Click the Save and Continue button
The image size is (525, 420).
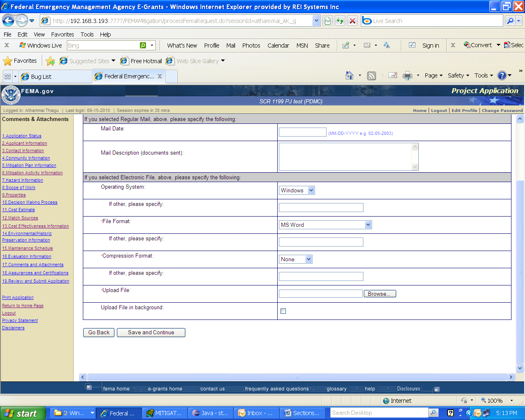(x=151, y=332)
